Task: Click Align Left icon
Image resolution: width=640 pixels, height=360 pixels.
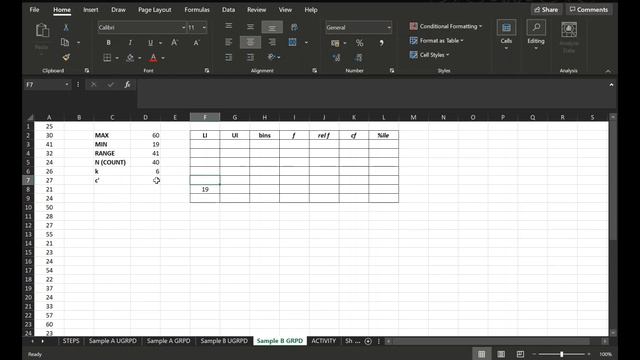Action: tap(229, 42)
